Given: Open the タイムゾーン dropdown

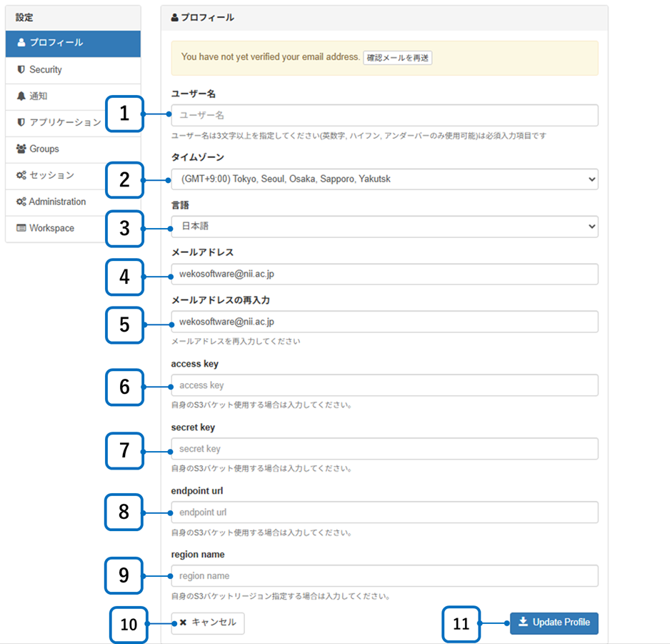Looking at the screenshot, I should click(x=384, y=179).
